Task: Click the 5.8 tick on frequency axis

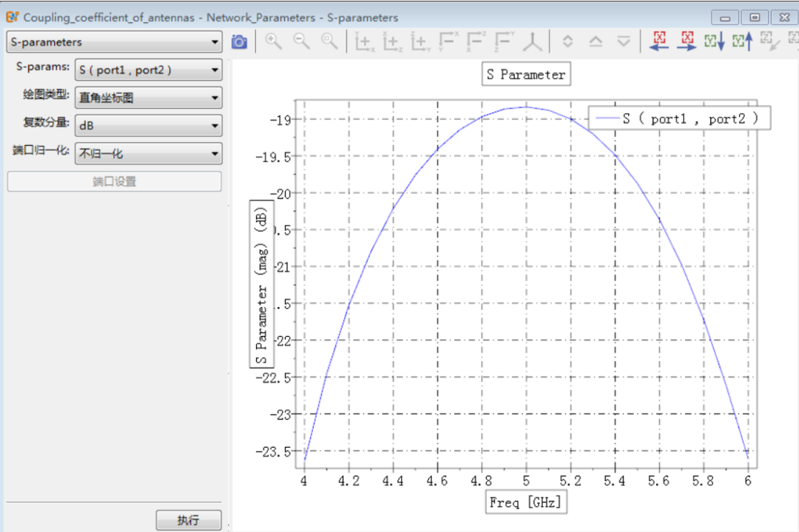Action: coord(703,480)
